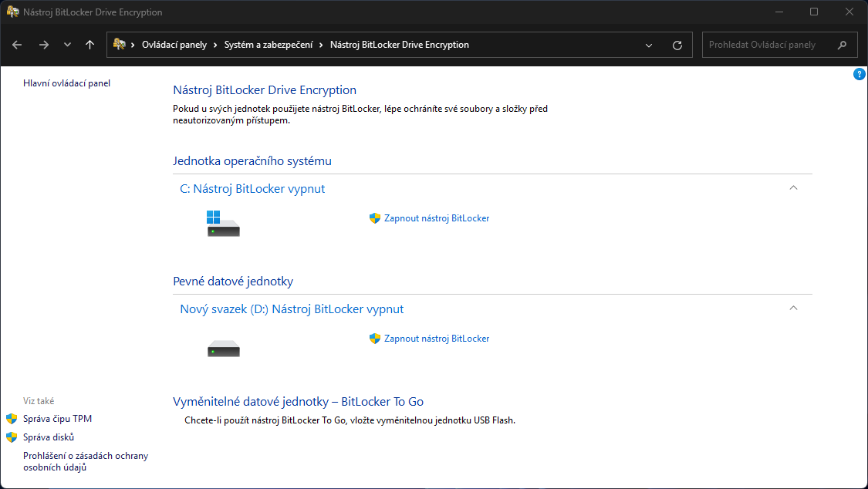Collapse the C: drive section chevron
Image resolution: width=868 pixels, height=489 pixels.
pos(793,188)
